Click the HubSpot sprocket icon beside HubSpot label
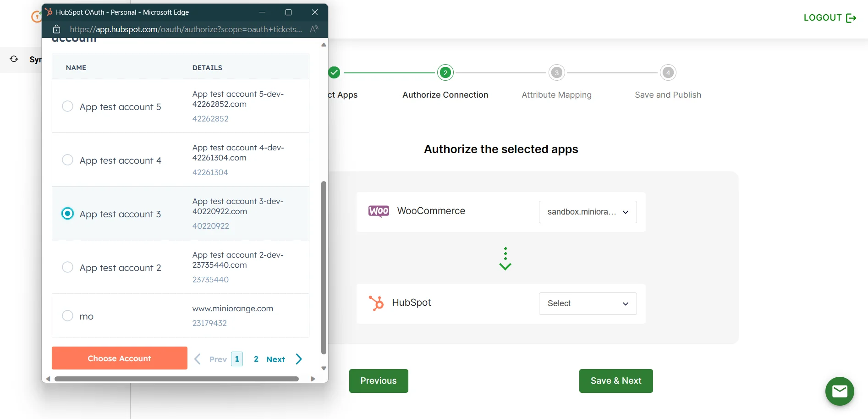Image resolution: width=868 pixels, height=419 pixels. tap(377, 303)
